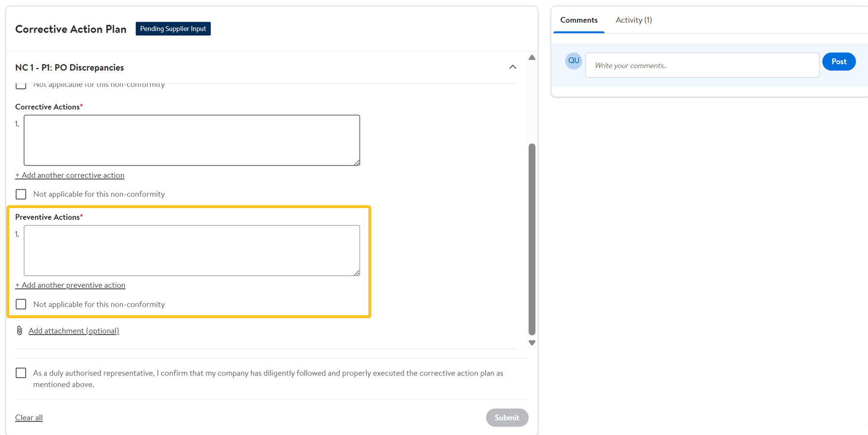This screenshot has height=435, width=868.
Task: Click the scroll down arrow
Action: 532,343
